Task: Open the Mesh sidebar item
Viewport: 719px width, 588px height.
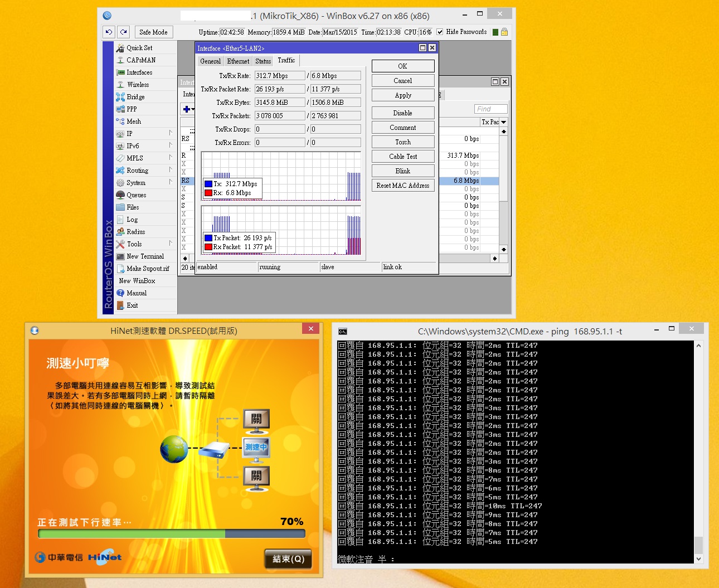Action: [145, 122]
